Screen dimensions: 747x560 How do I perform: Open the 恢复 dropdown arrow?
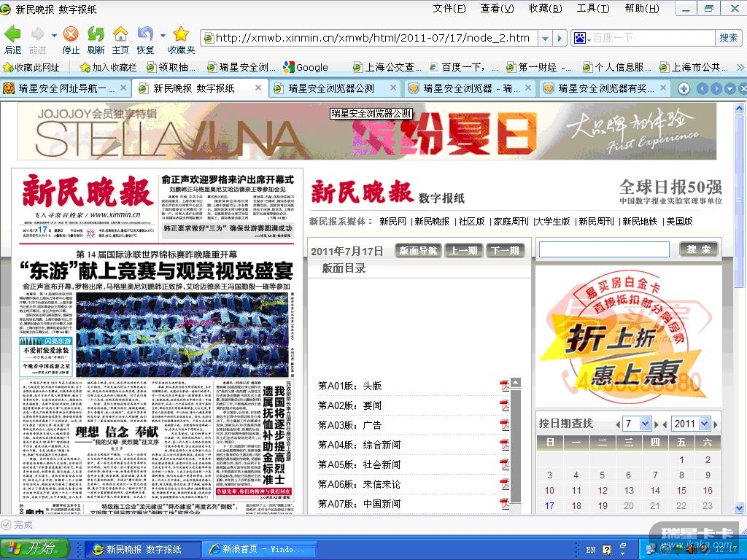tap(163, 35)
